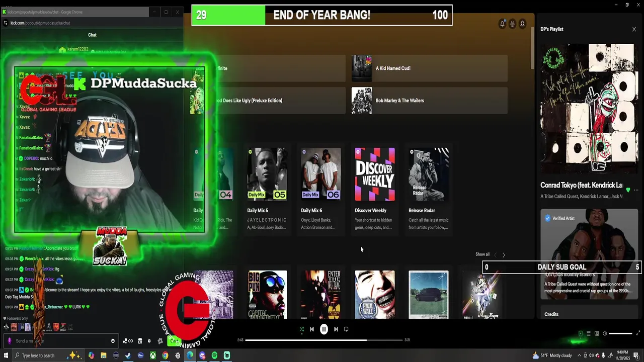
Task: Open the emoji picker in Kick chat
Action: [x=113, y=341]
